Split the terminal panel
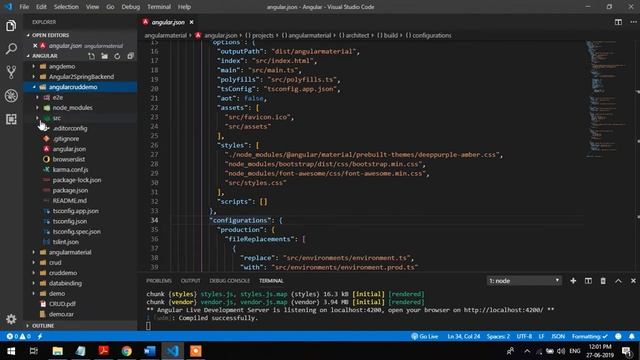The height and width of the screenshot is (360, 640). pyautogui.click(x=588, y=281)
